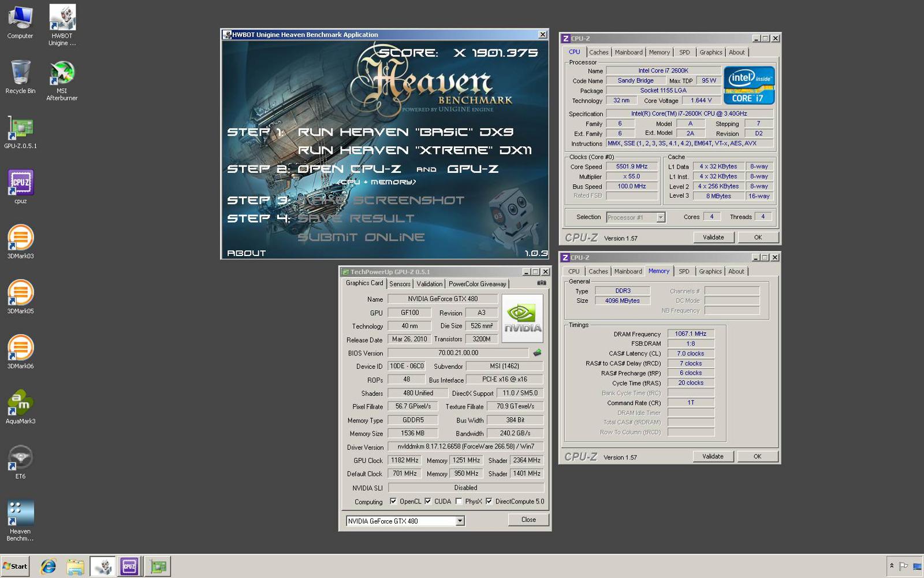Click GPU-Z Name field GeForce GTX 480

pyautogui.click(x=442, y=299)
